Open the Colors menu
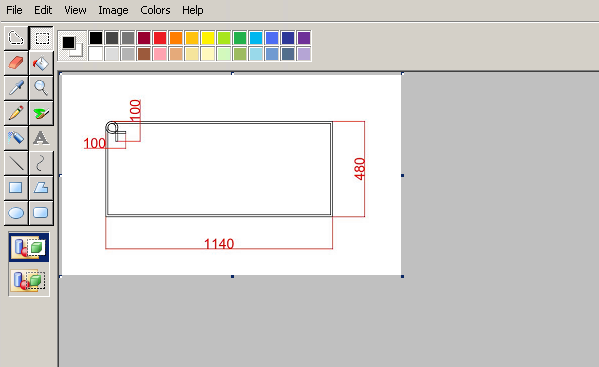 point(155,10)
